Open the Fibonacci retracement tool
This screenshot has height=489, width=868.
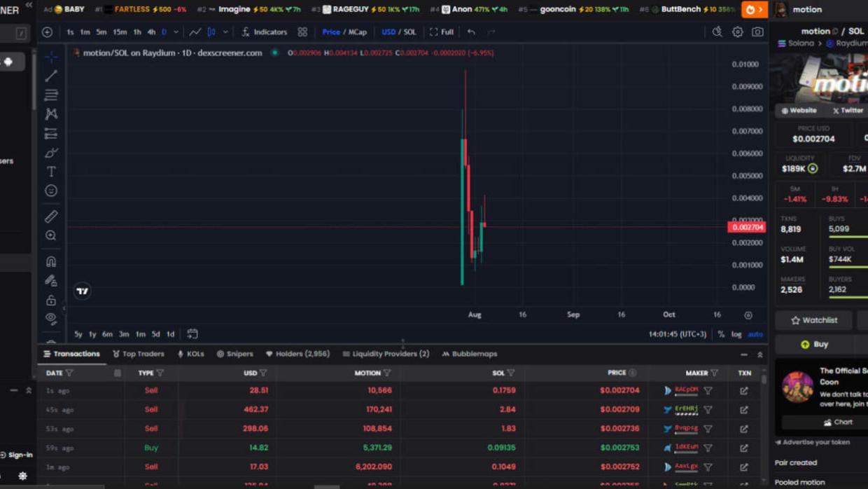coord(51,95)
